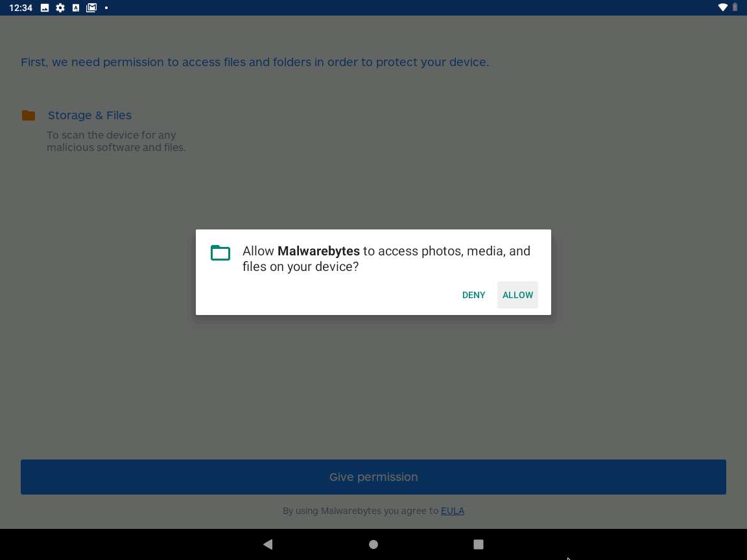747x560 pixels.
Task: Tap the Home navigation circle button
Action: tap(373, 544)
